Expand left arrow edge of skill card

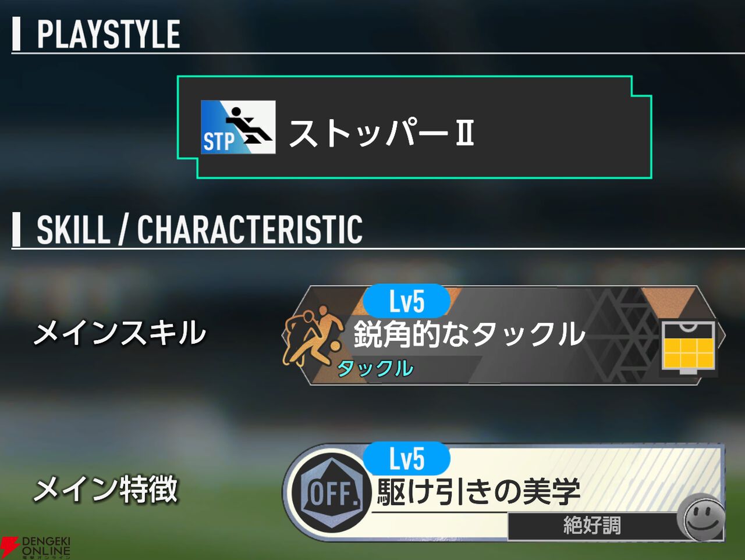[x=286, y=336]
